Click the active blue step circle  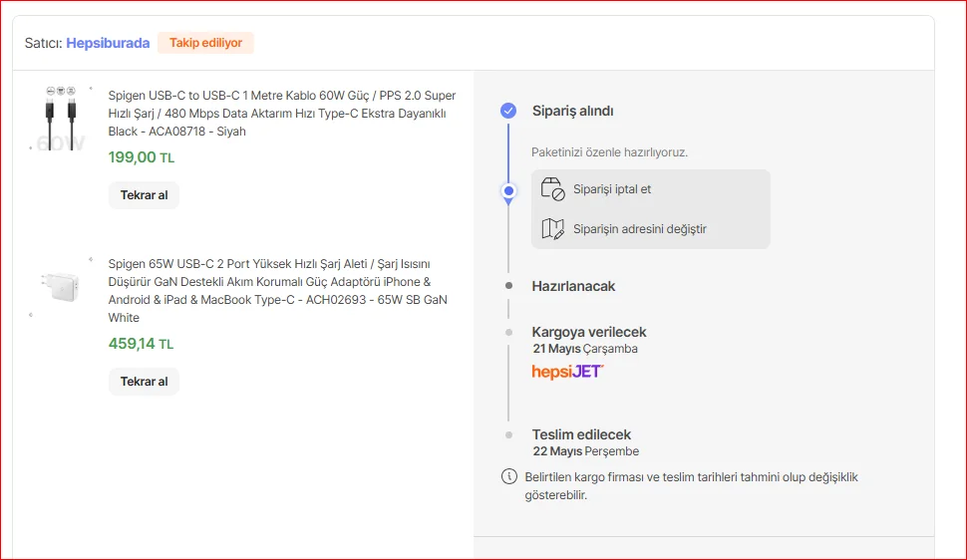tap(508, 189)
